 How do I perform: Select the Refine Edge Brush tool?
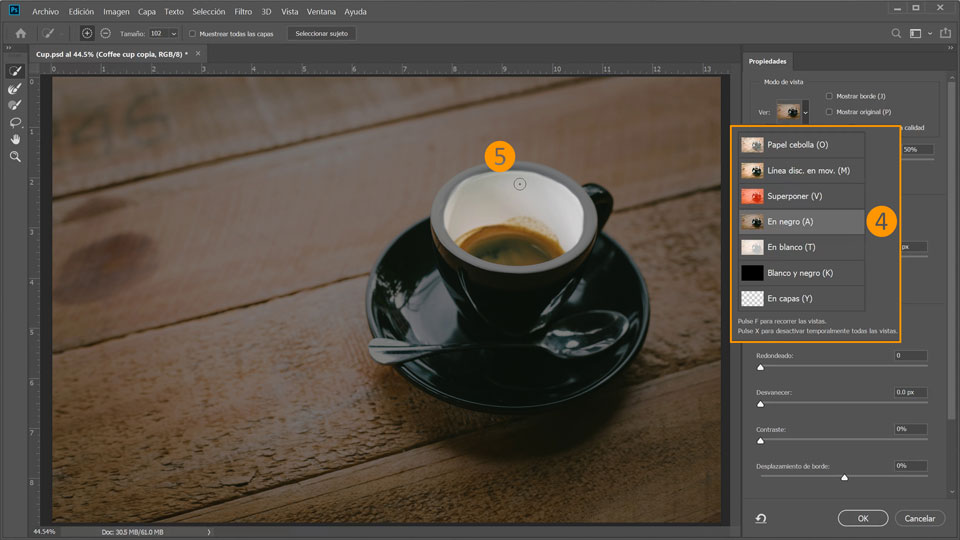pos(15,89)
